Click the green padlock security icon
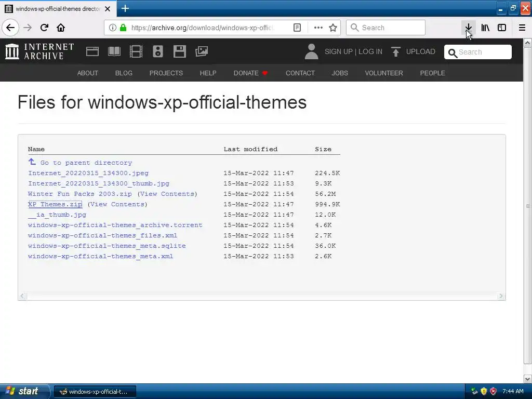532x399 pixels. click(x=123, y=28)
